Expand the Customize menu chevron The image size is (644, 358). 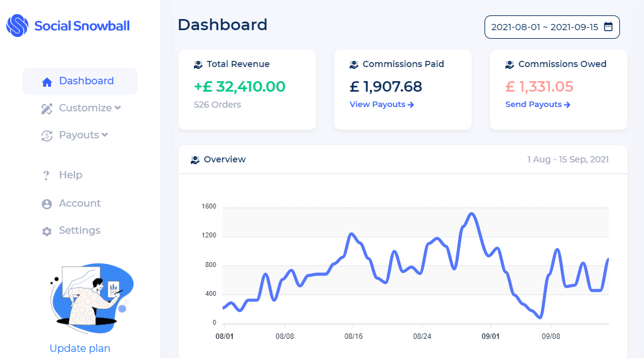pyautogui.click(x=118, y=108)
